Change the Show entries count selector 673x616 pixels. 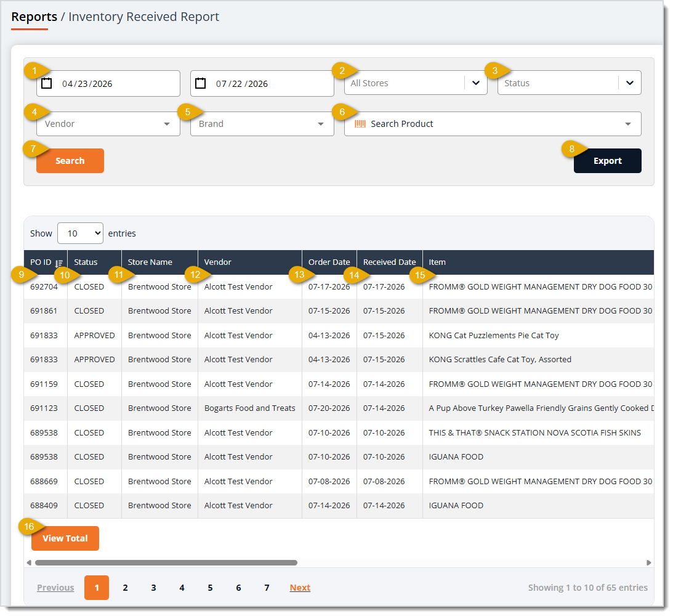[80, 233]
